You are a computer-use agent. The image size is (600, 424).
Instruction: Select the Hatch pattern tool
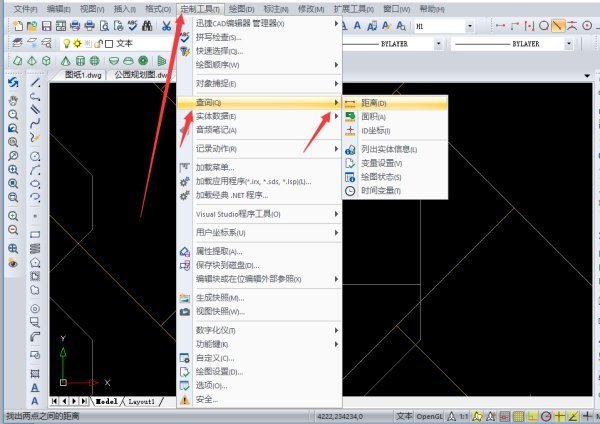pyautogui.click(x=35, y=373)
